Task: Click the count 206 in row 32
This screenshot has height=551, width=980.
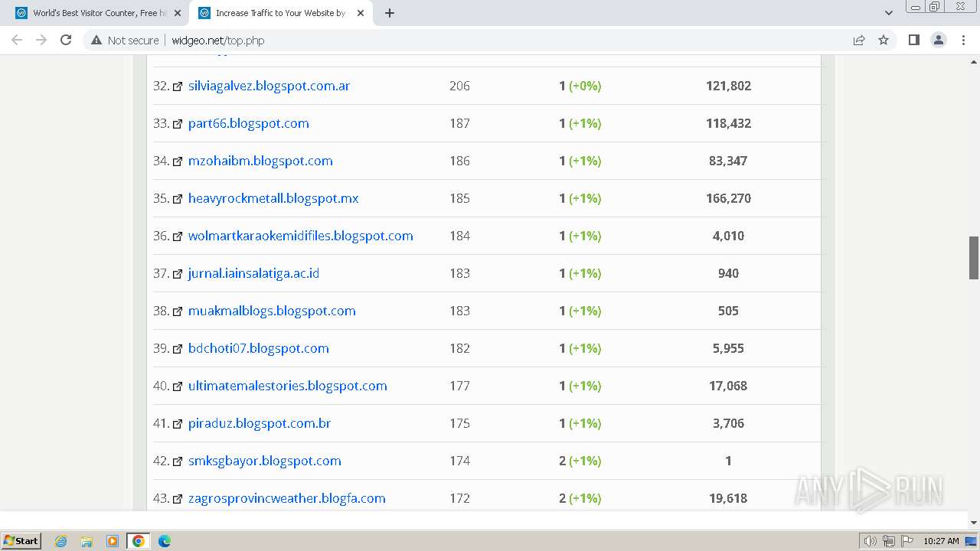Action: tap(459, 86)
